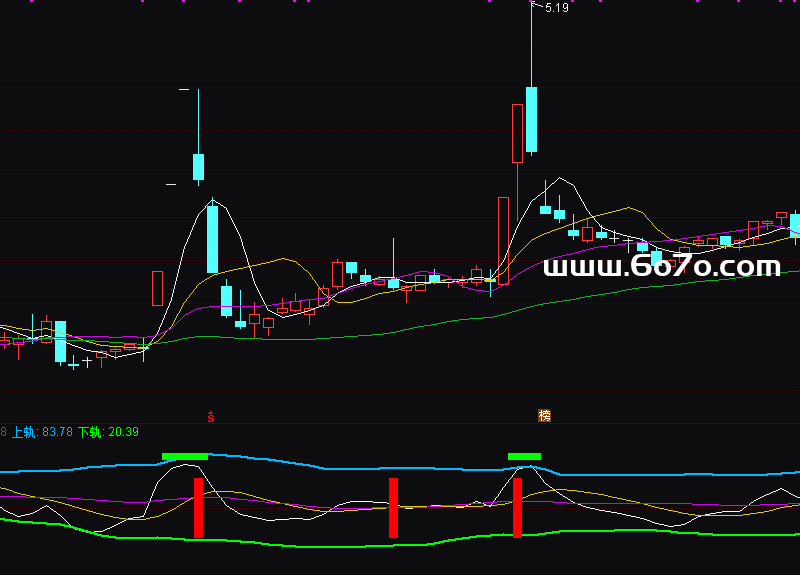The width and height of the screenshot is (800, 575).
Task: Select the long cyan candle under the white curve's first peak
Action: click(212, 238)
